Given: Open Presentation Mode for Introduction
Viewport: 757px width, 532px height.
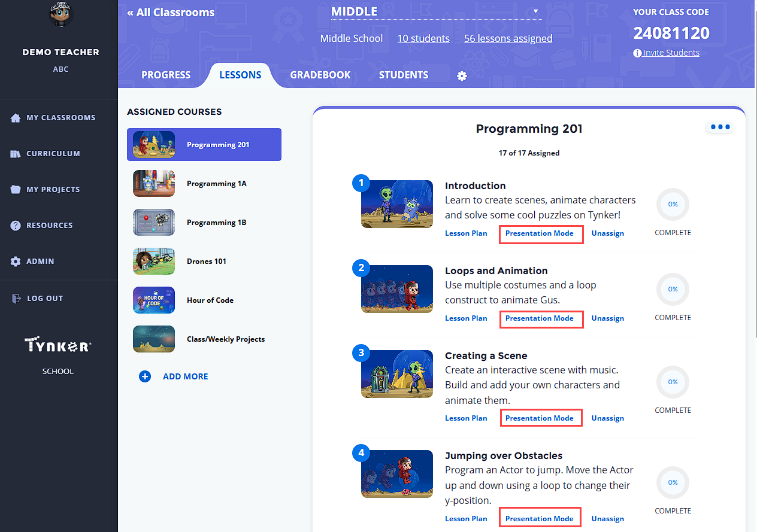Looking at the screenshot, I should [540, 233].
